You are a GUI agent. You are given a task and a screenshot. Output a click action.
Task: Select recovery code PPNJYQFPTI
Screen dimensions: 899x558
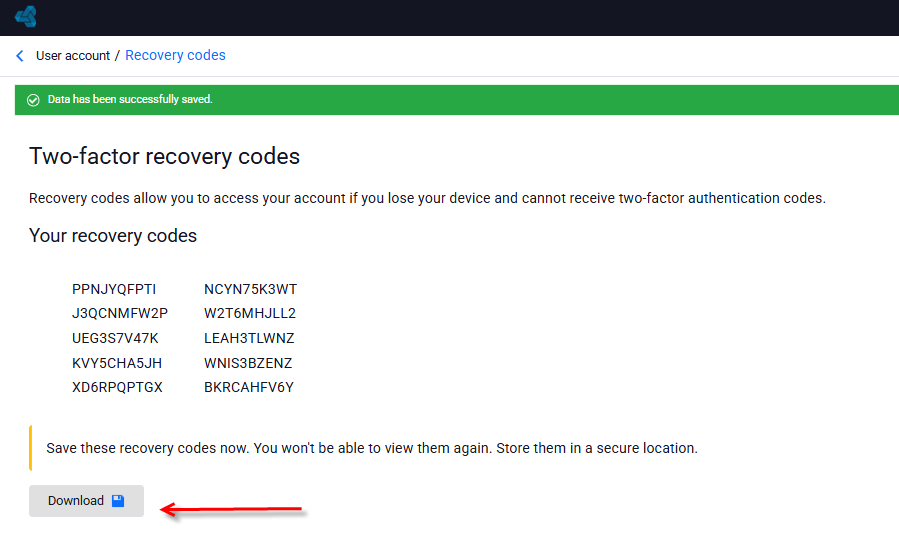point(114,289)
